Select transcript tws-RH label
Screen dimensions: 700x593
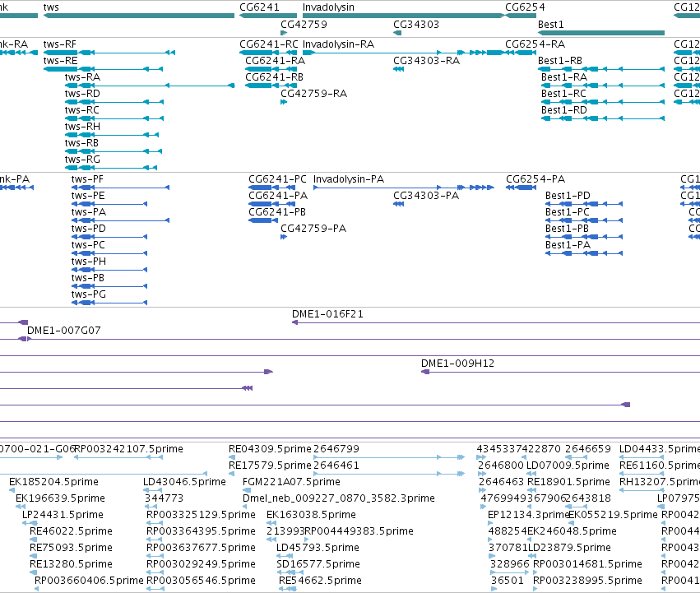tap(82, 127)
